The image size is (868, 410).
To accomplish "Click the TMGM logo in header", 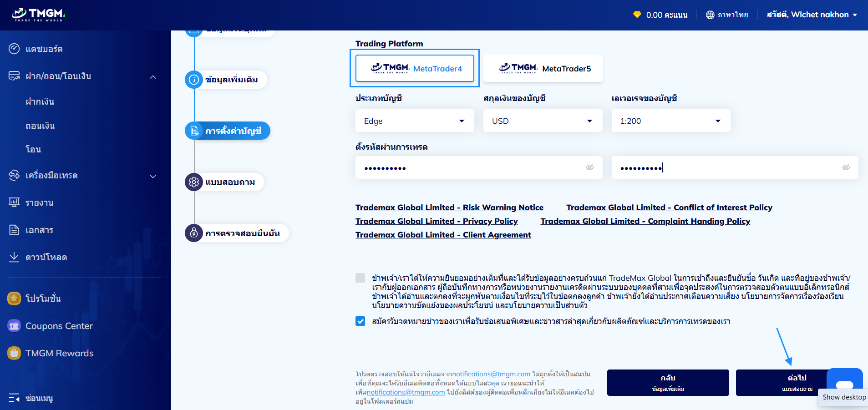I will coord(39,15).
